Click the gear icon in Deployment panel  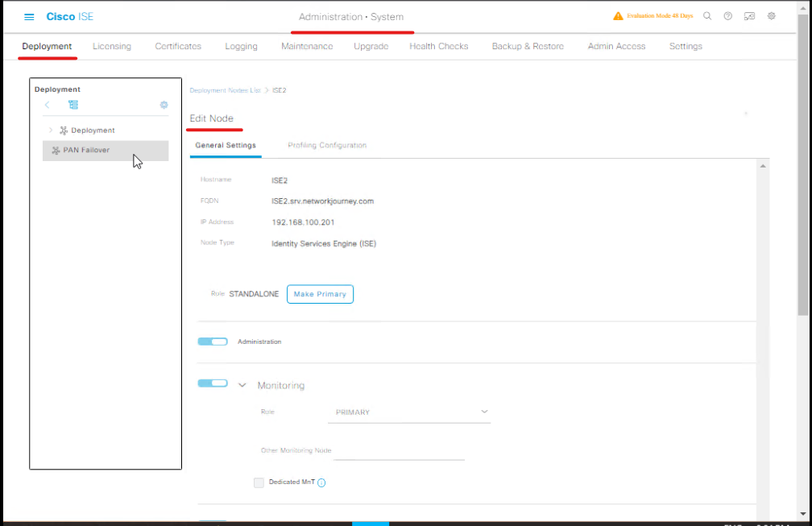click(x=164, y=105)
